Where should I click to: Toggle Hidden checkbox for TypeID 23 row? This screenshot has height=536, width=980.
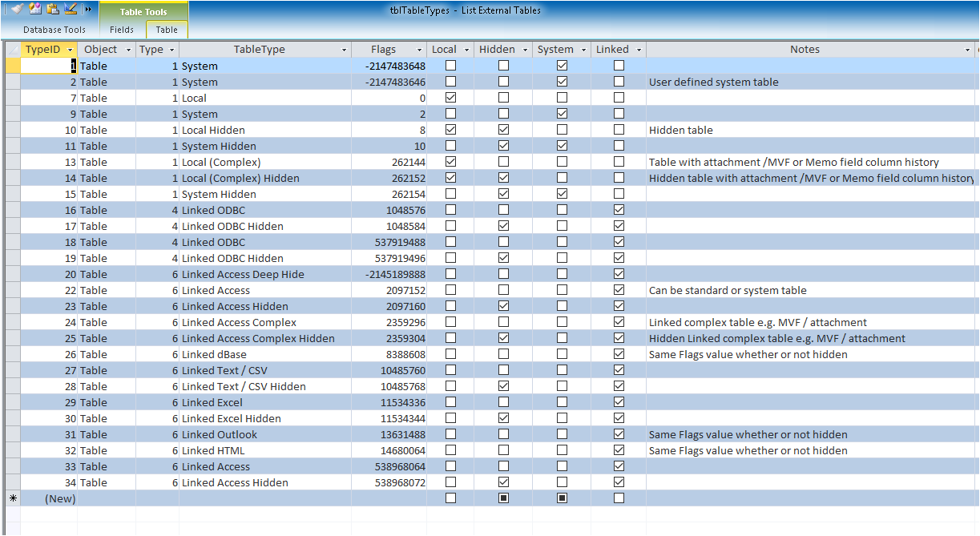point(503,306)
